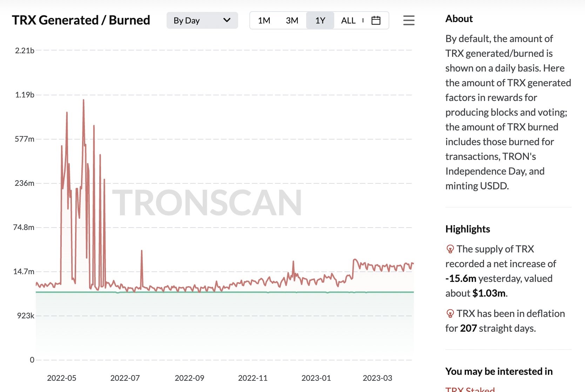Click the Highlights heading

[x=468, y=229]
